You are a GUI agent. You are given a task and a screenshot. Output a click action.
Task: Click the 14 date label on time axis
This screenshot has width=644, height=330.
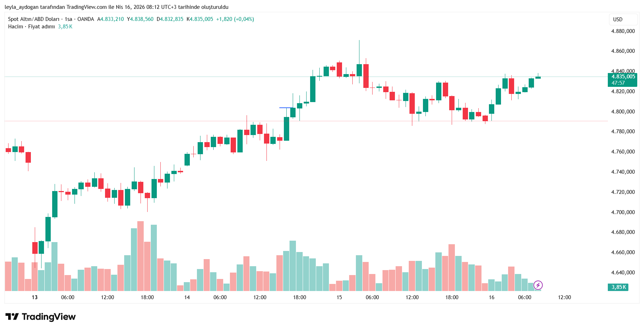187,297
